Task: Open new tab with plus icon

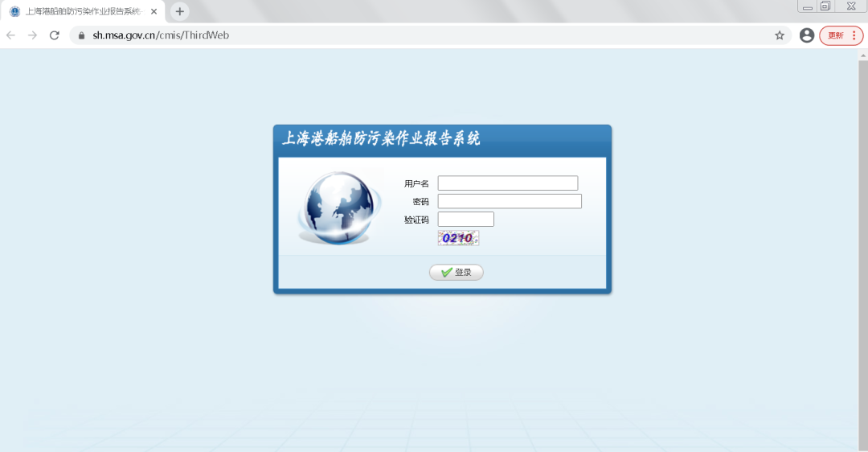Action: 179,11
